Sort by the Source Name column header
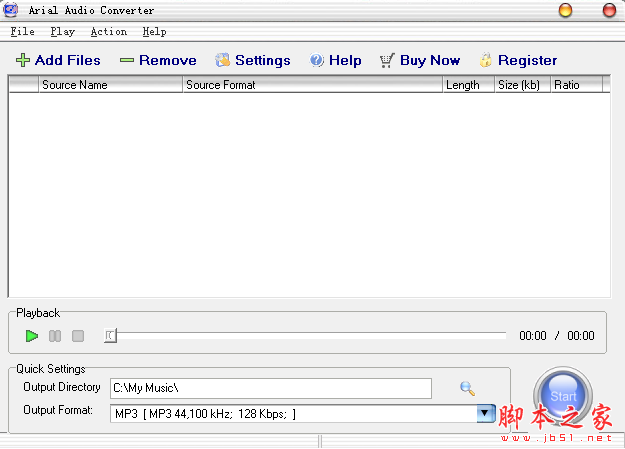This screenshot has height=449, width=625. 110,85
